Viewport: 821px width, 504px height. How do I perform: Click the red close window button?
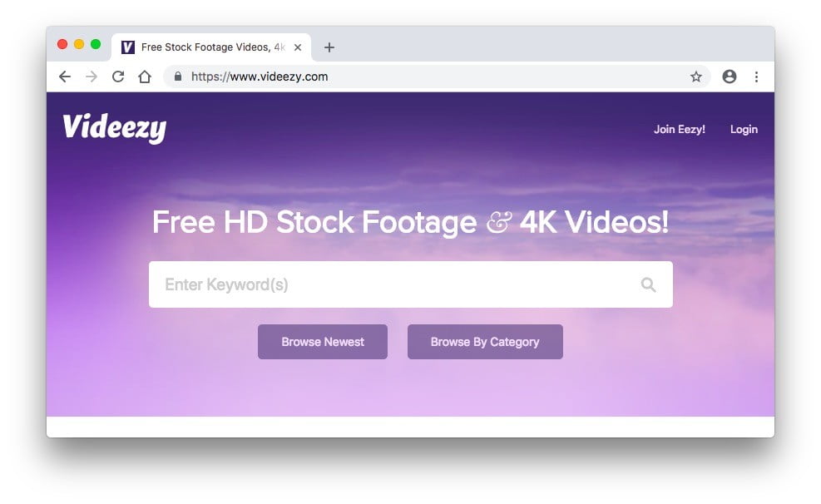pos(62,44)
